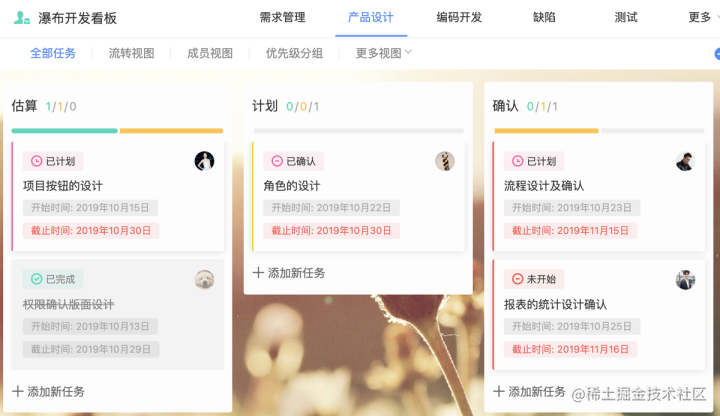Click 添加新任务 in the 估算 column

point(48,392)
